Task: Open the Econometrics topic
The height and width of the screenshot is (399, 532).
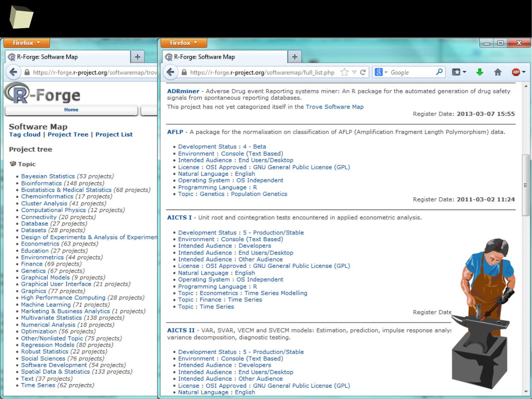Action: point(40,244)
